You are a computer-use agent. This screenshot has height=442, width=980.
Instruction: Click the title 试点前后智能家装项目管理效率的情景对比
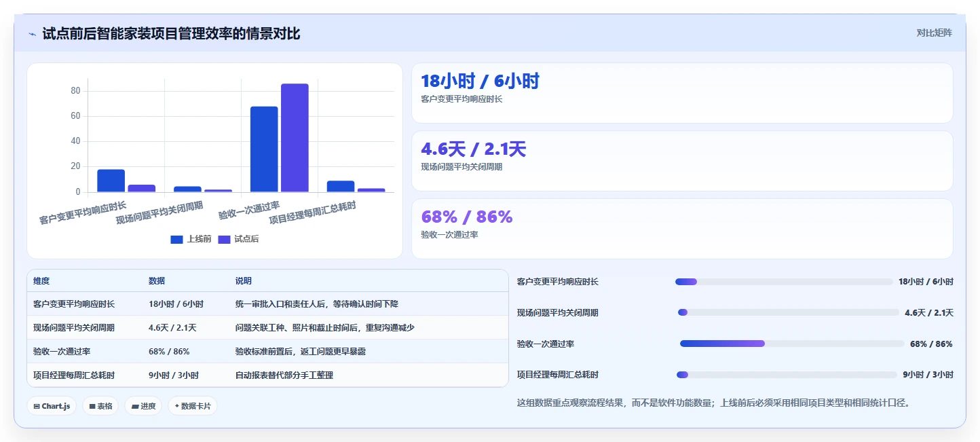coord(171,34)
